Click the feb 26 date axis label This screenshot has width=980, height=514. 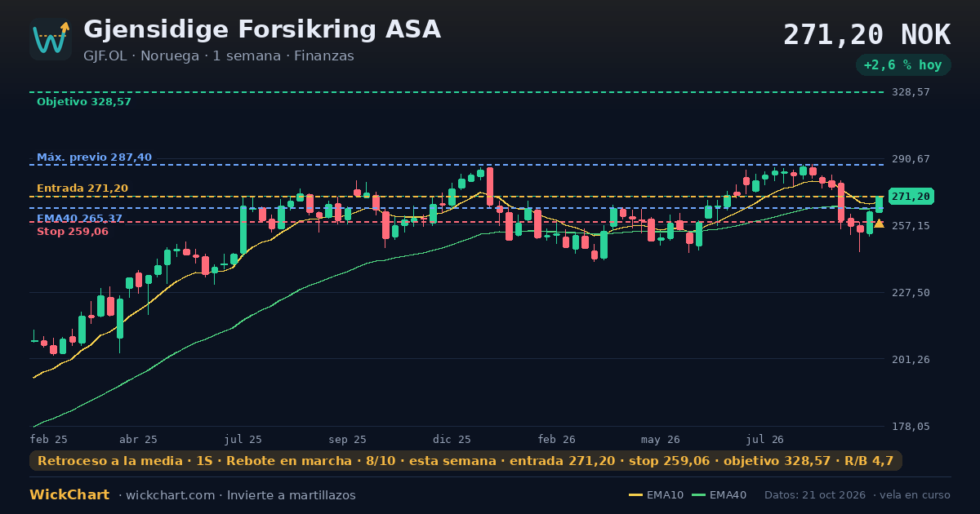coord(556,439)
